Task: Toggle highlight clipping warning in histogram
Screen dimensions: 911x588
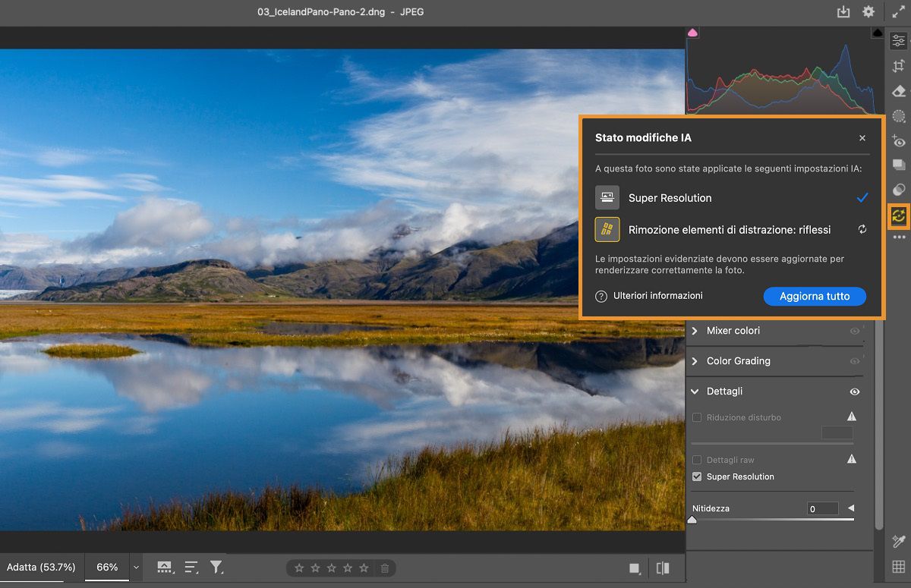Action: click(x=878, y=33)
